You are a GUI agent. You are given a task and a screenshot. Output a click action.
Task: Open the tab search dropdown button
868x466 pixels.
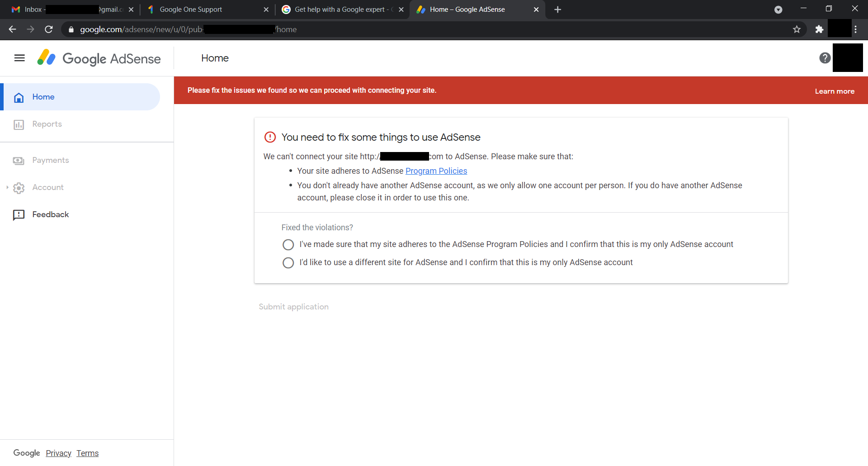point(778,10)
